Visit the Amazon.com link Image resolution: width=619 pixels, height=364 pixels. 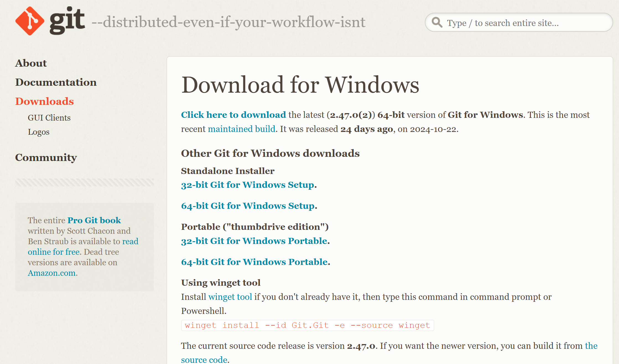[52, 273]
